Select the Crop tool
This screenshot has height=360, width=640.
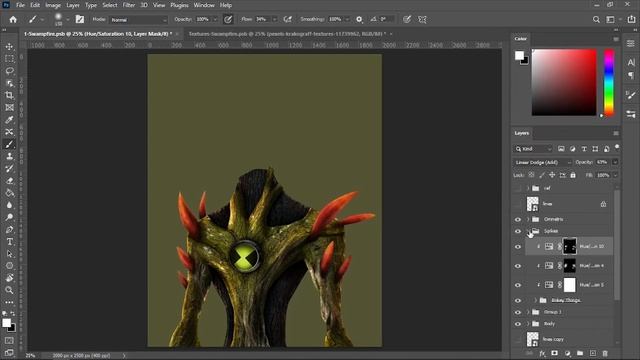pyautogui.click(x=9, y=96)
